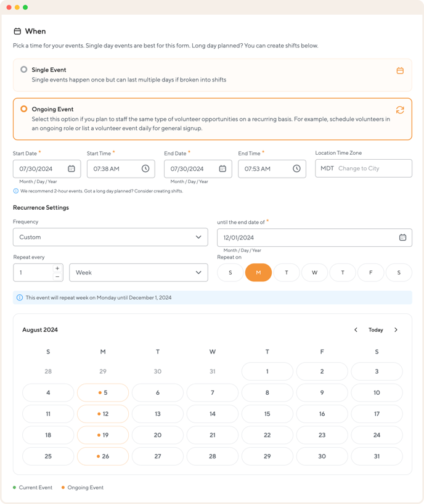424x504 pixels.
Task: Increase the Repeat every count
Action: pyautogui.click(x=57, y=268)
